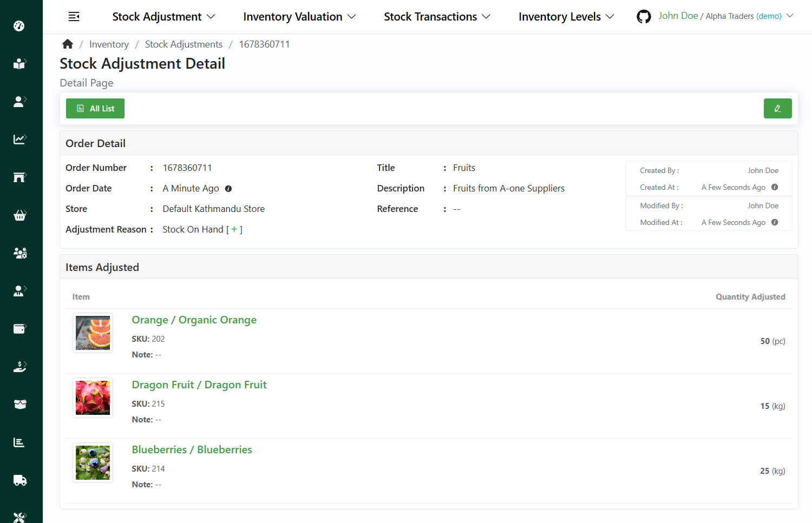Click 'Fruits from A-one Suppliers' description
This screenshot has width=812, height=523.
pos(508,188)
